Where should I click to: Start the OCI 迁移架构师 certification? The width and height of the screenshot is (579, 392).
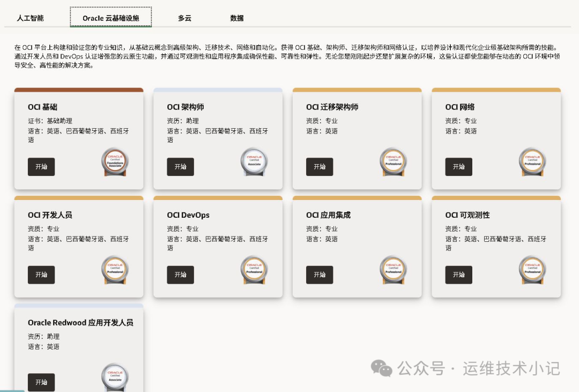(x=320, y=167)
